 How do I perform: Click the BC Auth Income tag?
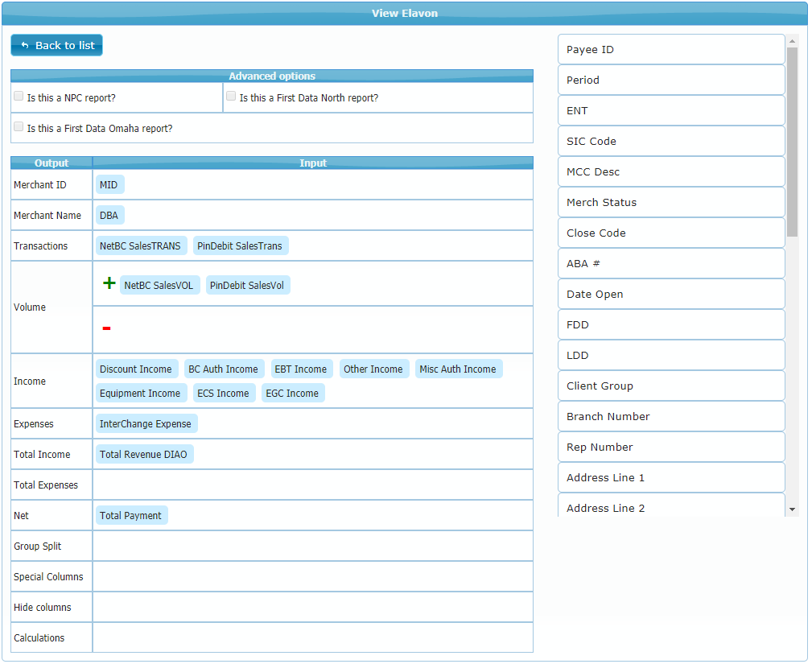click(x=224, y=369)
